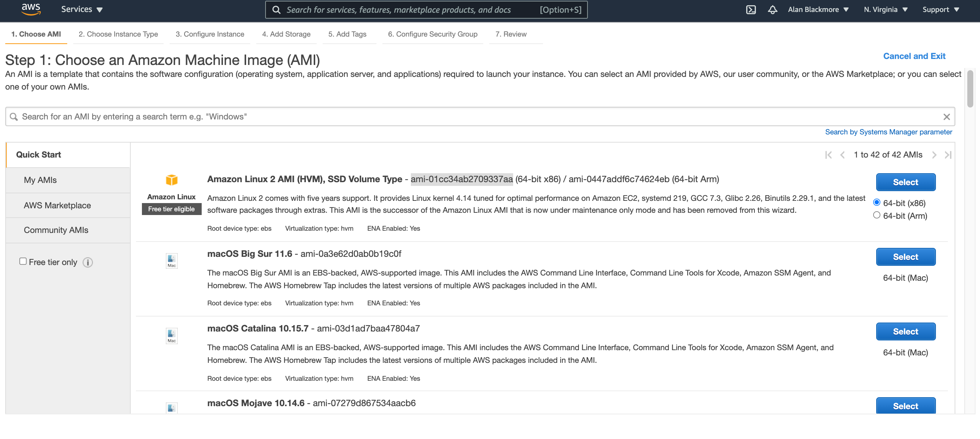Viewport: 980px width, 439px height.
Task: Click the highlighted ami-01cc34ab2709337aa ID
Action: (462, 179)
